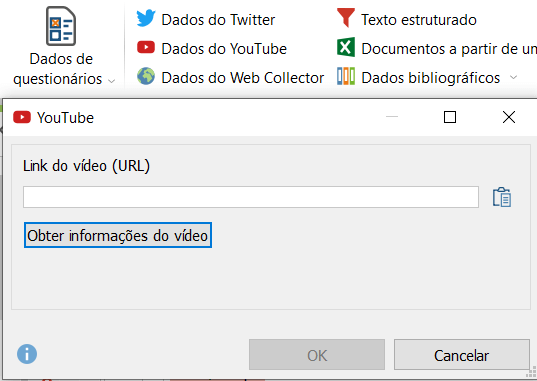Focus the Link do vídeo URL field

pyautogui.click(x=251, y=197)
